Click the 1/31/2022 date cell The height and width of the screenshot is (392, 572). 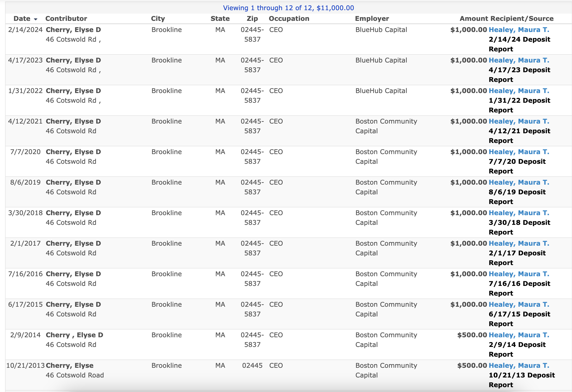(25, 91)
